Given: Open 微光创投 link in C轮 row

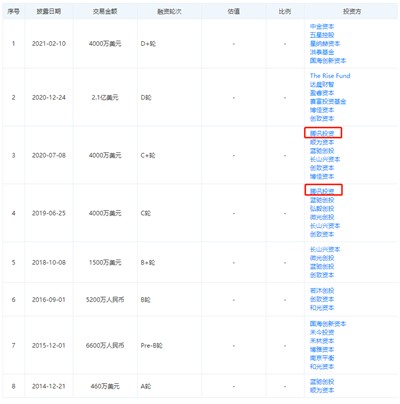Looking at the screenshot, I should coord(322,217).
